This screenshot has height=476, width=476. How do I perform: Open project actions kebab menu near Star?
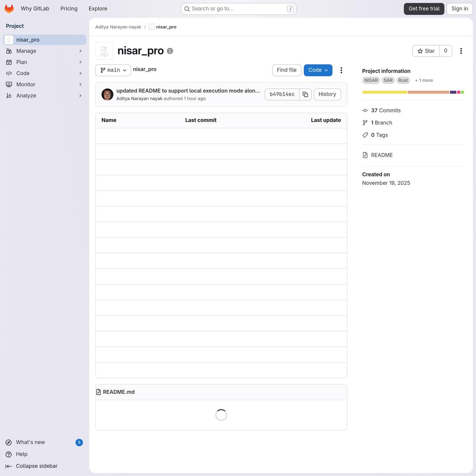pyautogui.click(x=461, y=51)
